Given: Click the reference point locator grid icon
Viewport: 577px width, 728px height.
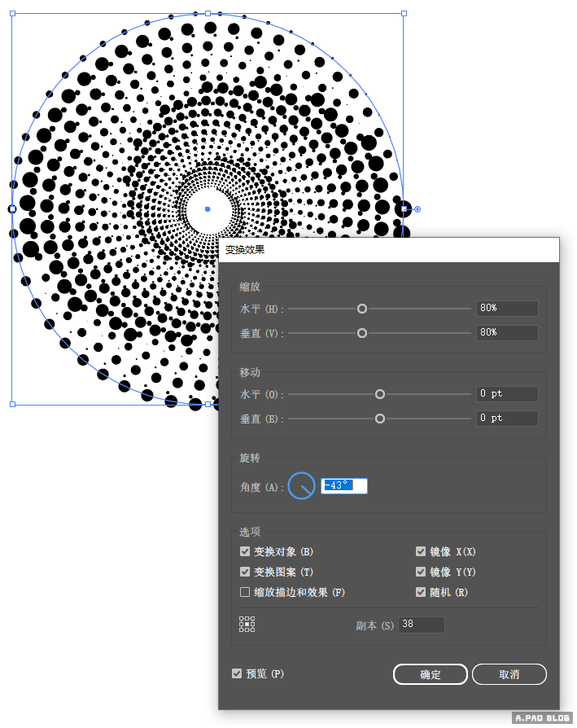Looking at the screenshot, I should [x=247, y=625].
